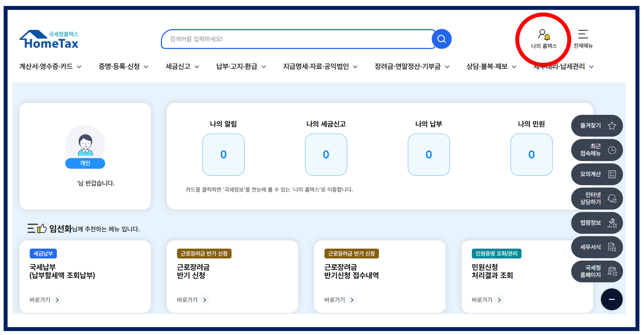
Task: Open 납부·고지·환급 menu
Action: [237, 66]
